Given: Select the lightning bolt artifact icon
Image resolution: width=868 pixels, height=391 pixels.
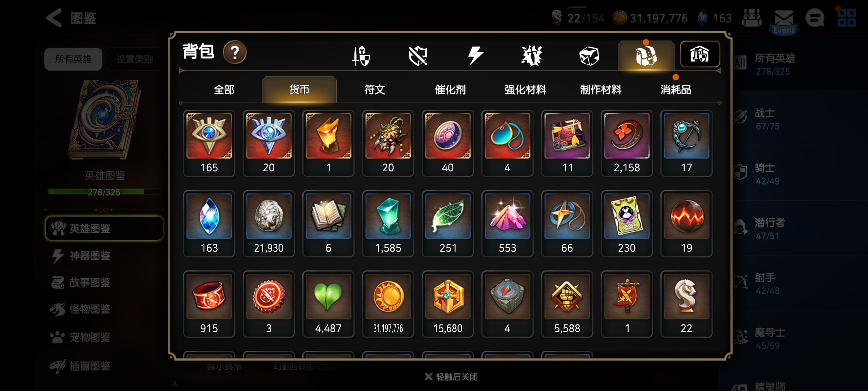Looking at the screenshot, I should click(x=475, y=55).
